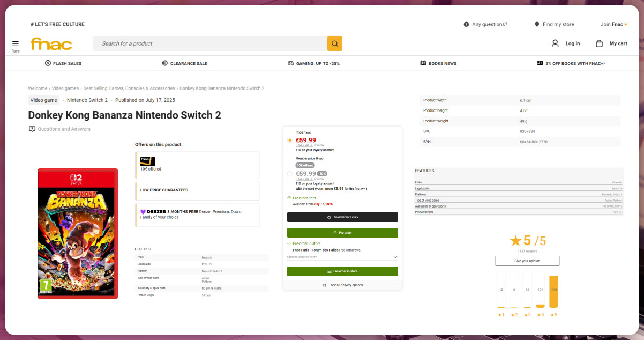Open 5% off books with Fnac+ item
644x340 pixels.
pyautogui.click(x=571, y=63)
